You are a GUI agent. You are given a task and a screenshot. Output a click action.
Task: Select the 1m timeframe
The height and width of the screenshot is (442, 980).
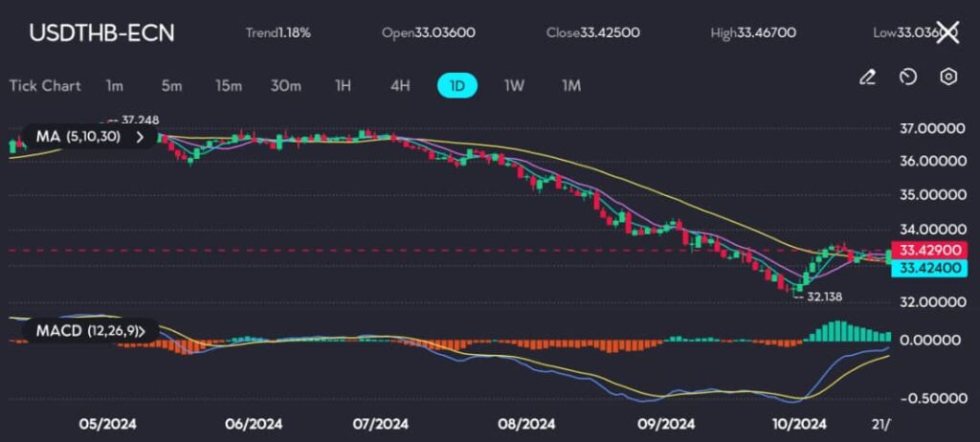(115, 85)
